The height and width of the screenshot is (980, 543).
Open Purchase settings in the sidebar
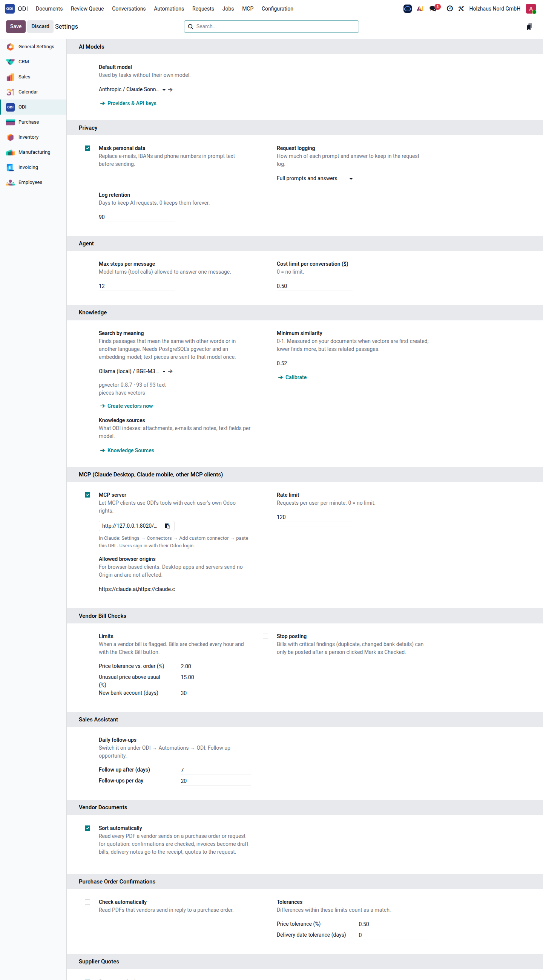[33, 122]
